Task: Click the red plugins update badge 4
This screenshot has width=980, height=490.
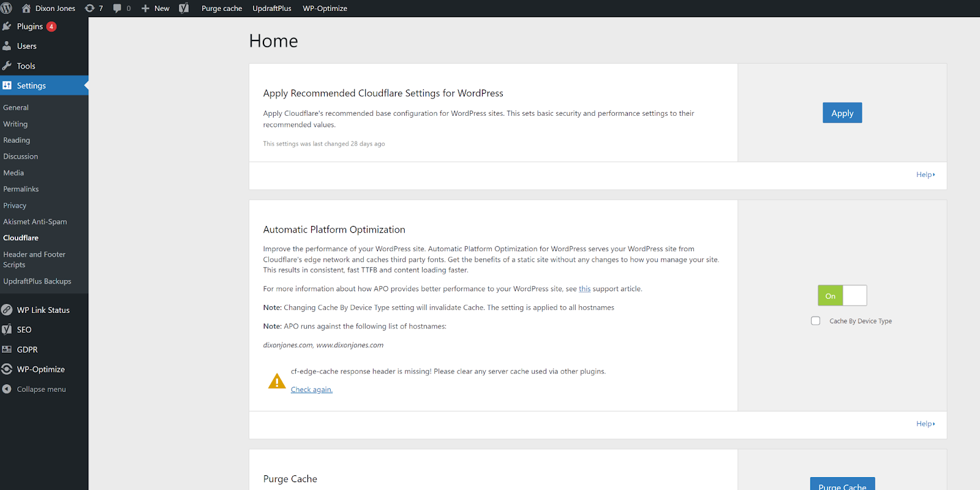Action: click(51, 26)
